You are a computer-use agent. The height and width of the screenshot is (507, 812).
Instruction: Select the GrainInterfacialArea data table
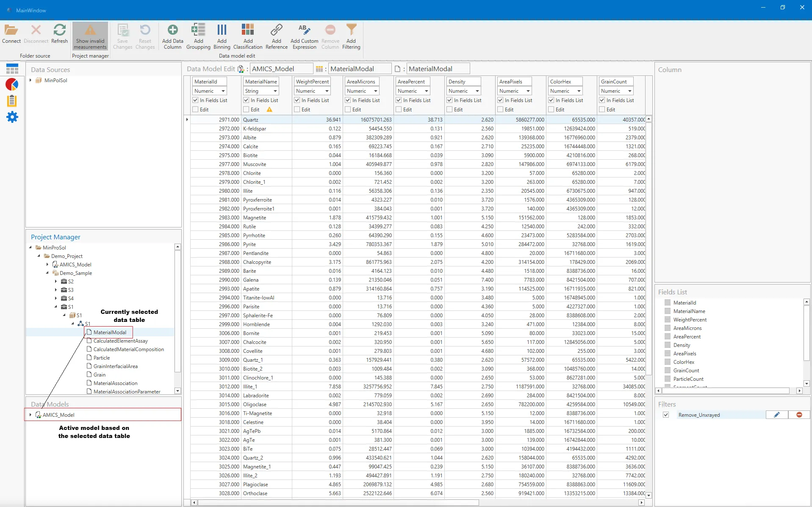coord(115,366)
